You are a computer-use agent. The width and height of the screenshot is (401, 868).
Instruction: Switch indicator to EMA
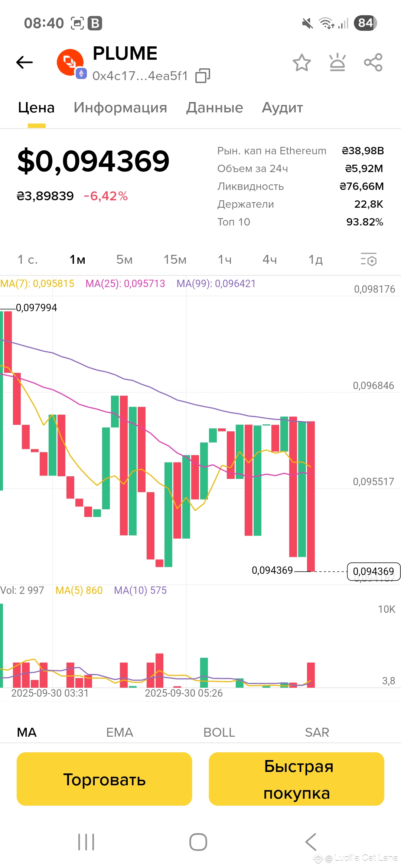(120, 732)
